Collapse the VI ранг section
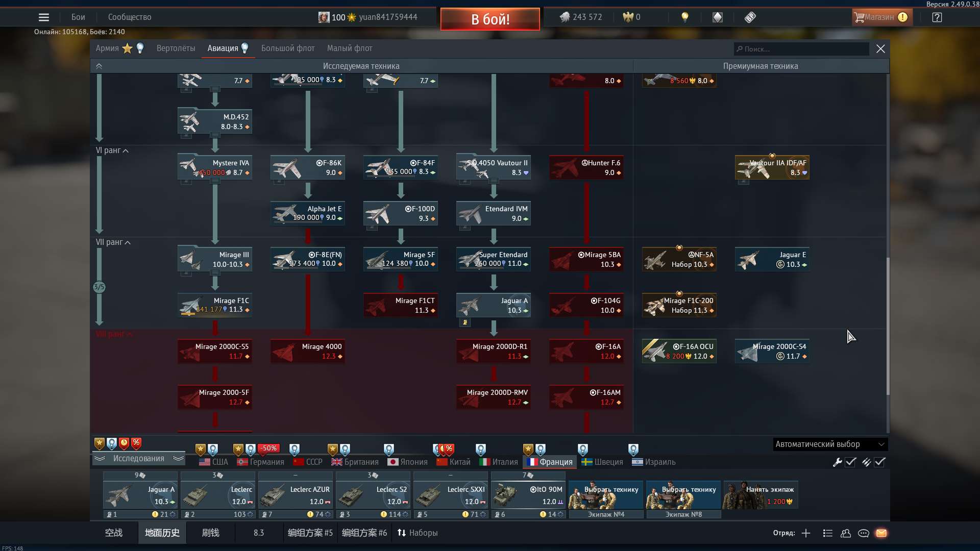This screenshot has width=980, height=551. [126, 151]
